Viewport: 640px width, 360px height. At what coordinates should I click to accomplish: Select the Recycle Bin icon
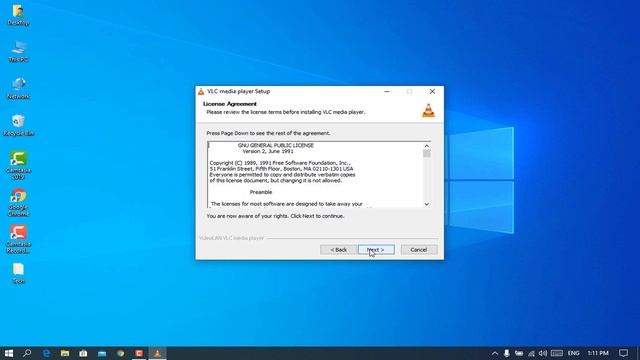18,125
